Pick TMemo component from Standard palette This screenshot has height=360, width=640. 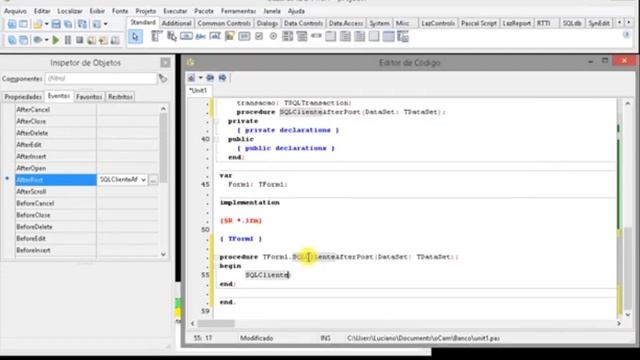point(230,37)
